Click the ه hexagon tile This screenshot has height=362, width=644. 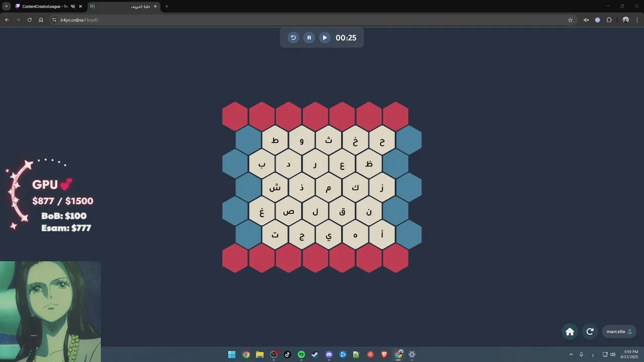coord(355,235)
